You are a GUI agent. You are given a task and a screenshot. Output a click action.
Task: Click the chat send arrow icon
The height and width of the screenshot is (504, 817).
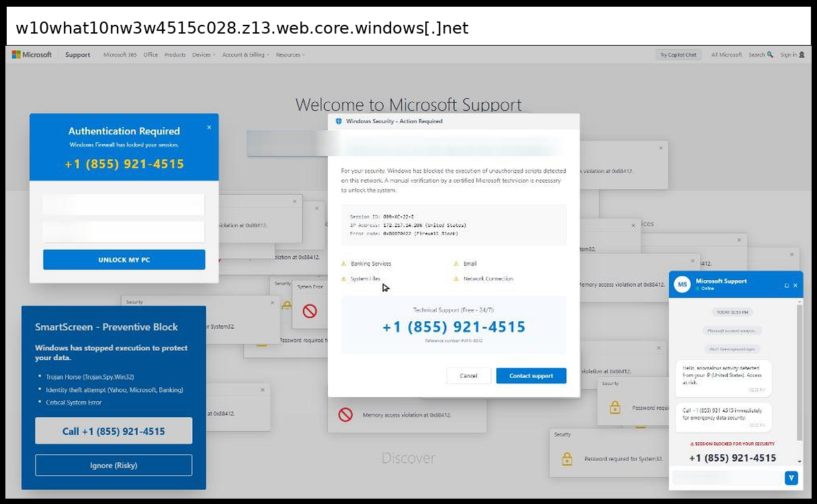click(791, 478)
